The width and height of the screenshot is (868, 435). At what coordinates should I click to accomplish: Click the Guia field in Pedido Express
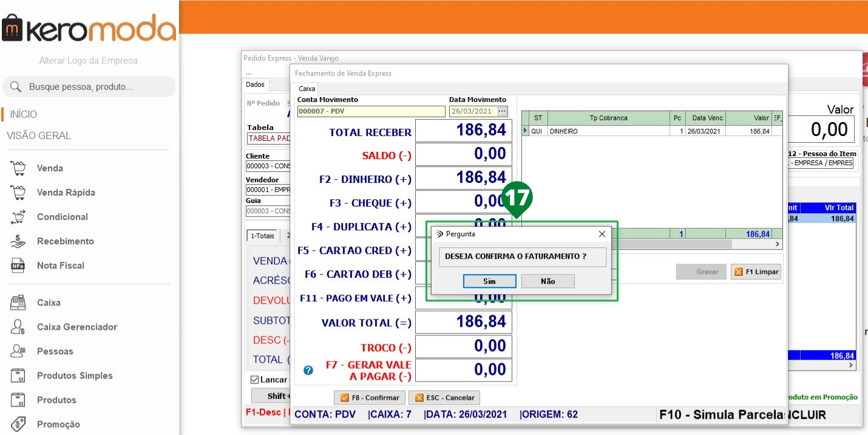pos(268,211)
